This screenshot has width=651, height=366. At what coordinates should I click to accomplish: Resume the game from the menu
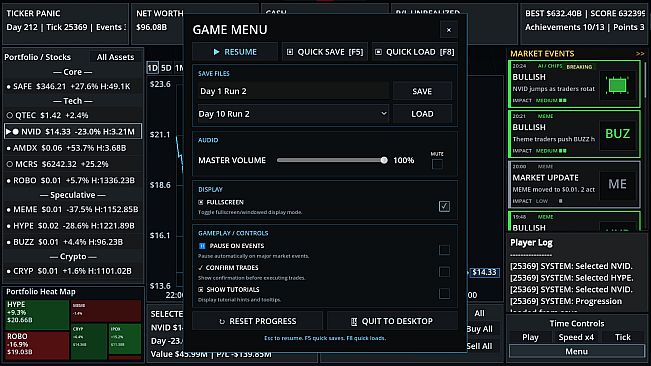235,52
